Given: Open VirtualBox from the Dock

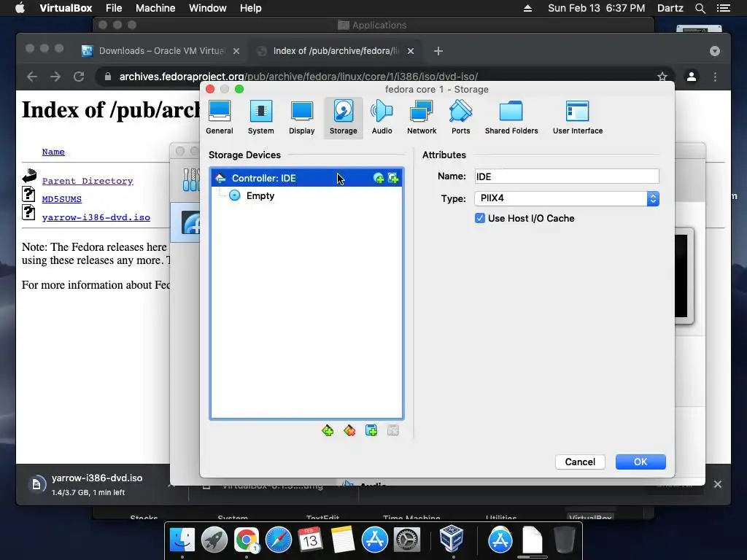Looking at the screenshot, I should coord(452,539).
